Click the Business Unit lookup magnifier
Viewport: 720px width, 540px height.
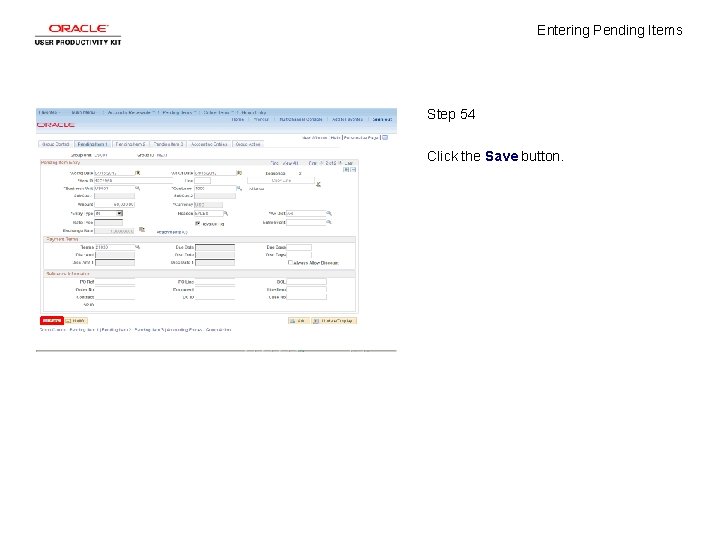[x=137, y=188]
